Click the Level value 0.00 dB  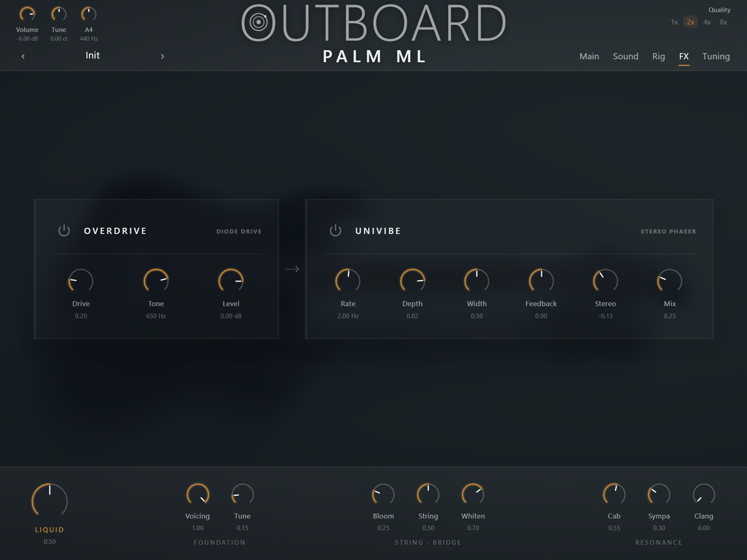coord(231,316)
